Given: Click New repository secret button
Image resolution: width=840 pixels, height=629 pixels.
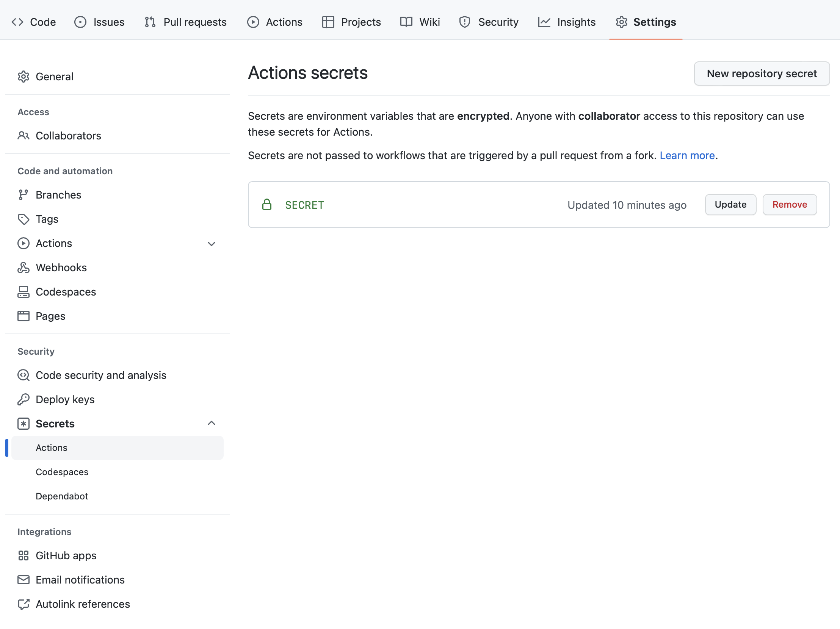Looking at the screenshot, I should (762, 74).
